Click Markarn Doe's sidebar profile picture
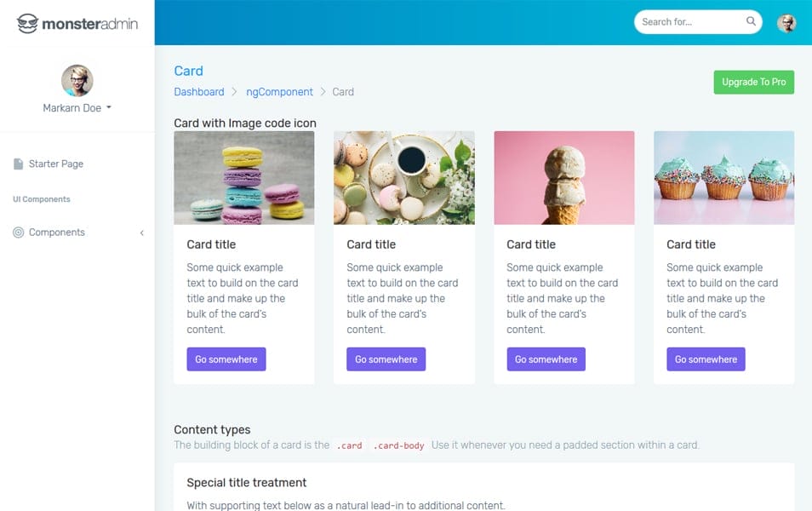This screenshot has height=511, width=812. click(x=77, y=80)
